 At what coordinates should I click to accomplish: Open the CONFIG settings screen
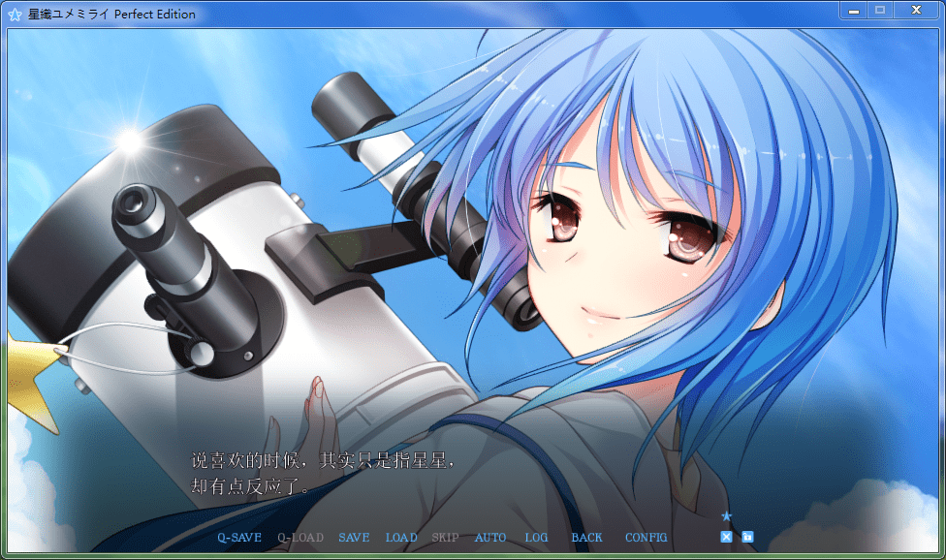tap(646, 538)
